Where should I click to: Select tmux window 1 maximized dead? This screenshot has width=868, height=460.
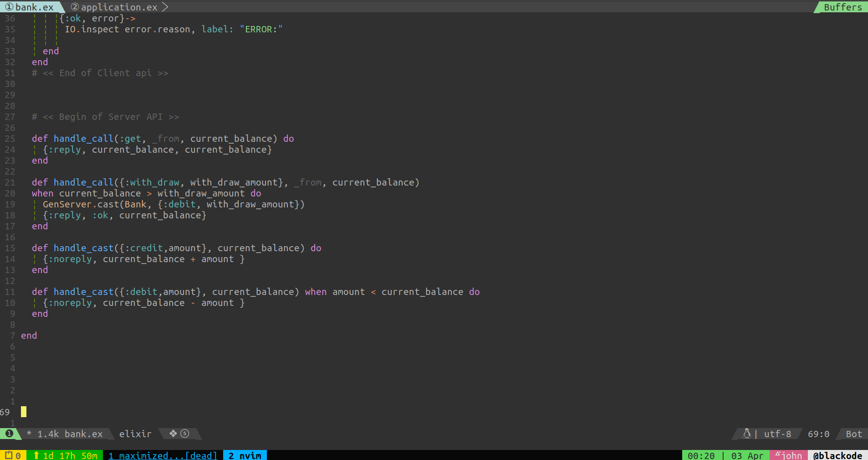pos(163,455)
